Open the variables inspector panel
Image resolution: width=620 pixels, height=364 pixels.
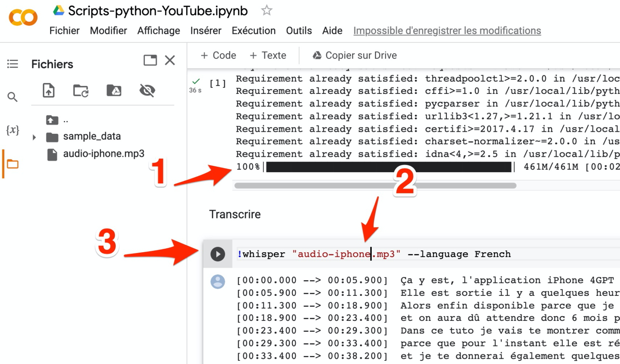point(13,130)
